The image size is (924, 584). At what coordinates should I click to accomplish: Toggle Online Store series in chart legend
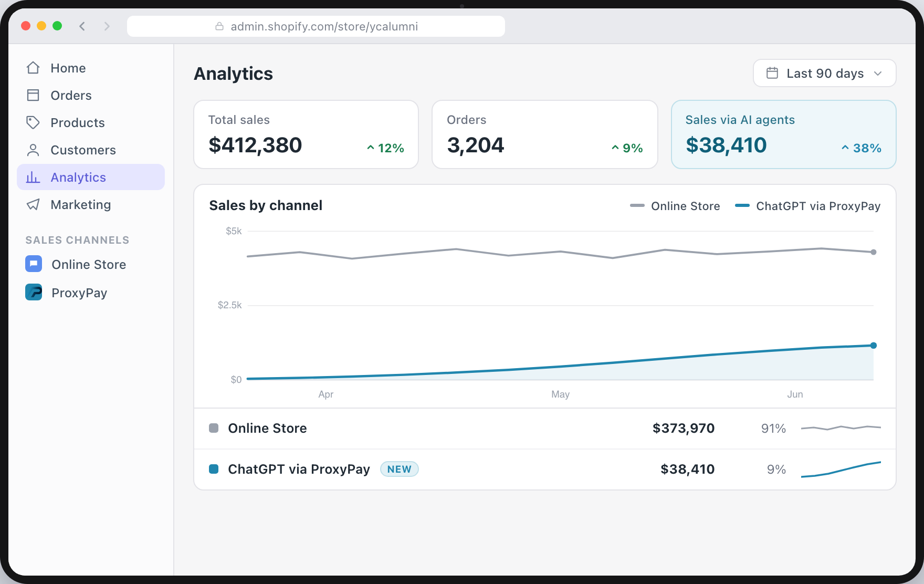(x=675, y=206)
